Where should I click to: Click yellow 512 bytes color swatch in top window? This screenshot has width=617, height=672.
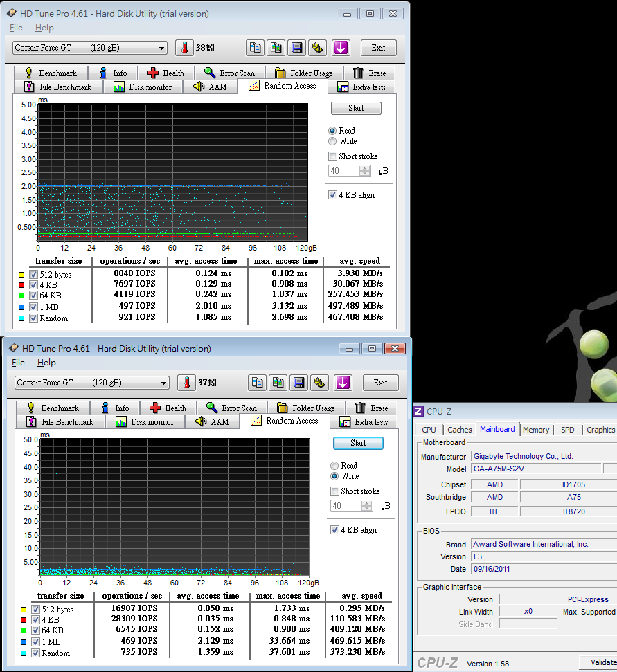21,275
